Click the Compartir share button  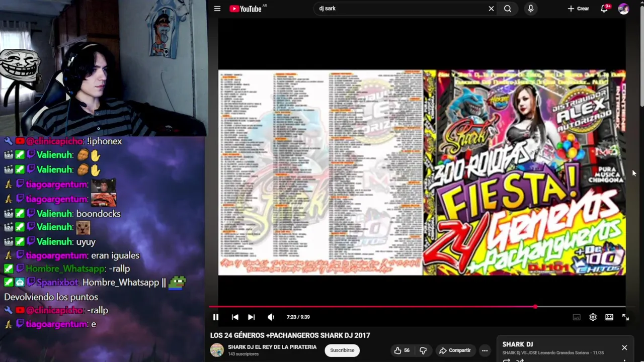[x=455, y=350]
